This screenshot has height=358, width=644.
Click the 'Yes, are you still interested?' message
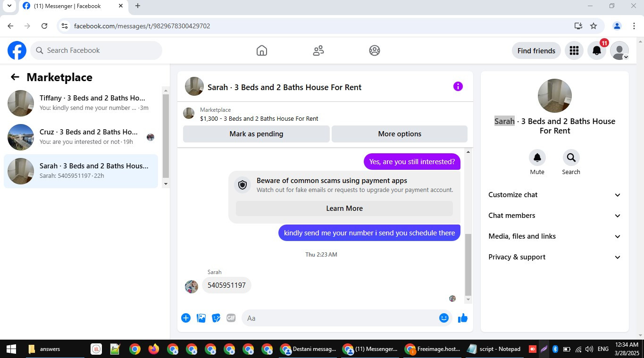(412, 162)
